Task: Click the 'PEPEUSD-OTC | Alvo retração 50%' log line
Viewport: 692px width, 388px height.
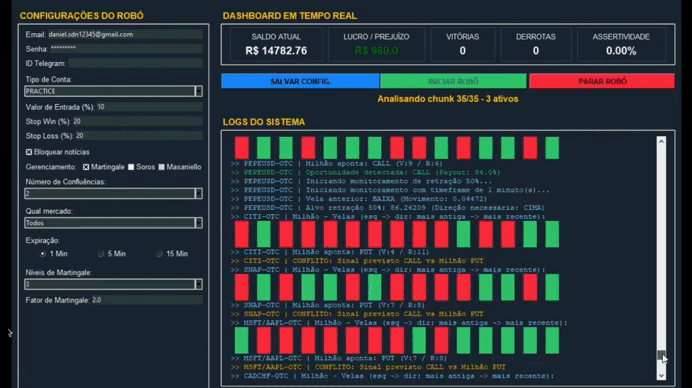Action: pyautogui.click(x=387, y=208)
